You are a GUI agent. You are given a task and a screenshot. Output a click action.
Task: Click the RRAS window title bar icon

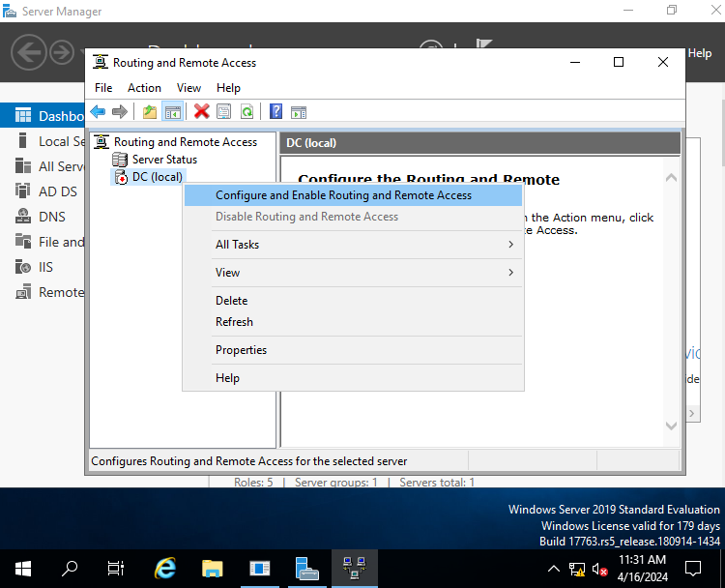click(101, 62)
